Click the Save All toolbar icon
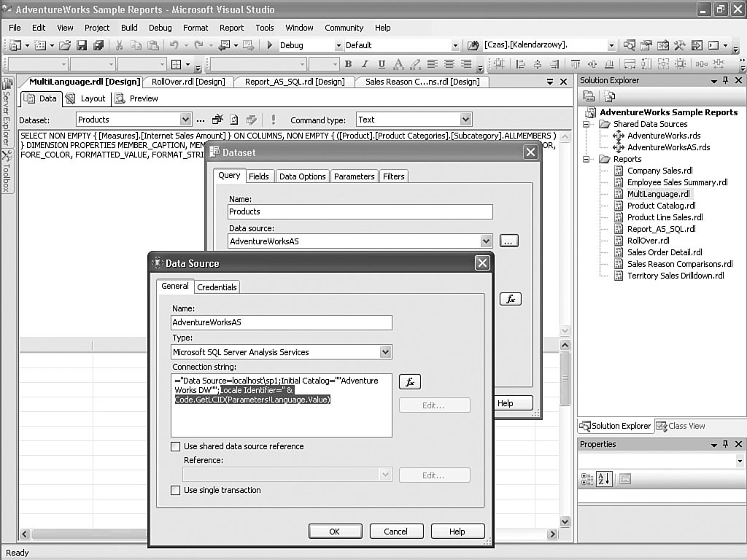Viewport: 747px width, 560px height. click(98, 45)
